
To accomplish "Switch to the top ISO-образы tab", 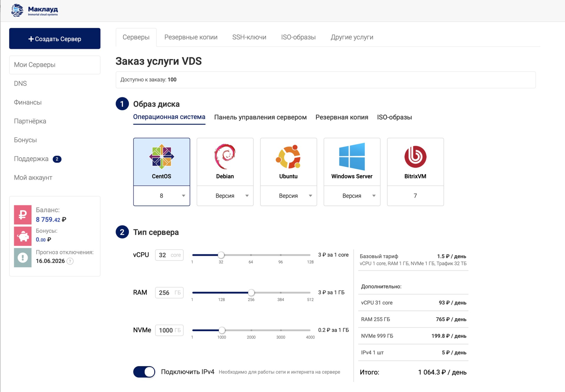I will click(x=298, y=37).
